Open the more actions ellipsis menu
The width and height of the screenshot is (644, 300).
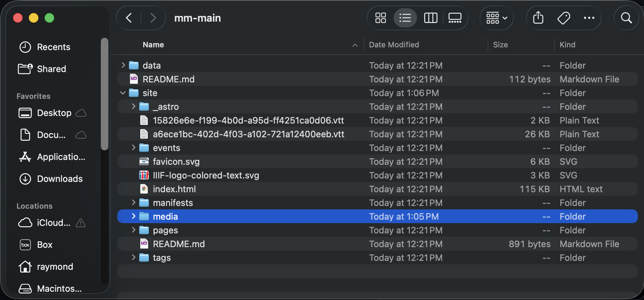[589, 18]
